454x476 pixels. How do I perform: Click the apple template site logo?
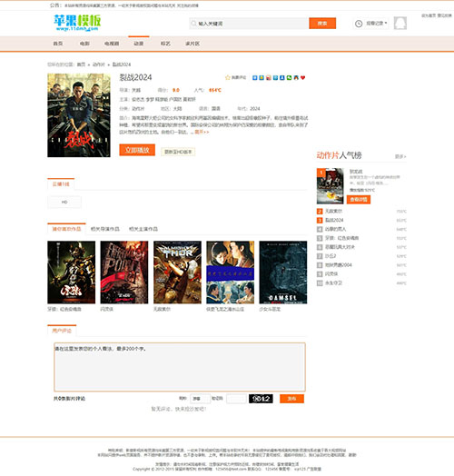[77, 23]
